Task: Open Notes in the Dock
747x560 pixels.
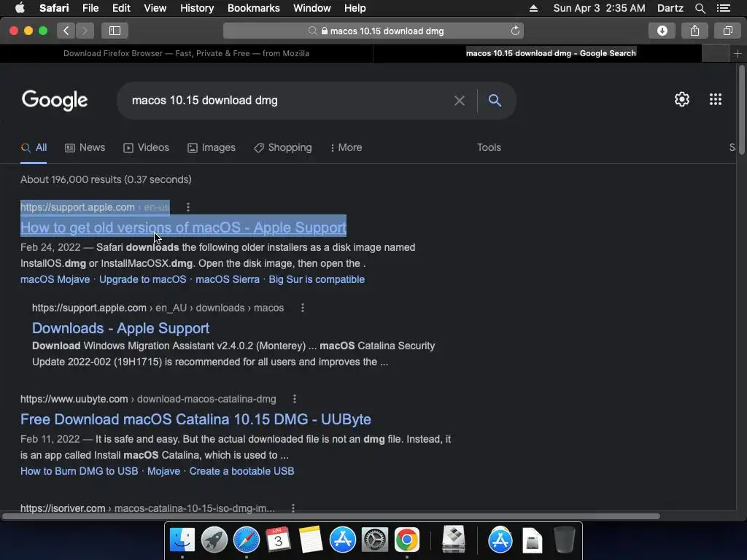Action: pyautogui.click(x=311, y=540)
